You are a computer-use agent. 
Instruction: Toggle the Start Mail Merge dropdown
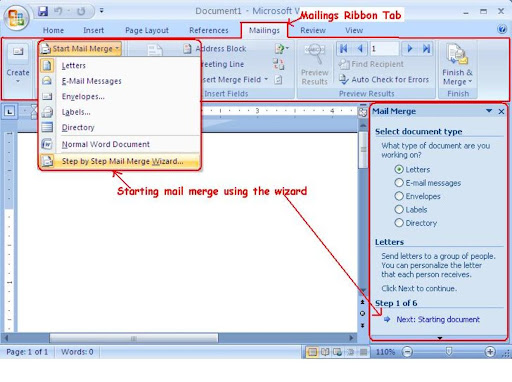[x=80, y=49]
